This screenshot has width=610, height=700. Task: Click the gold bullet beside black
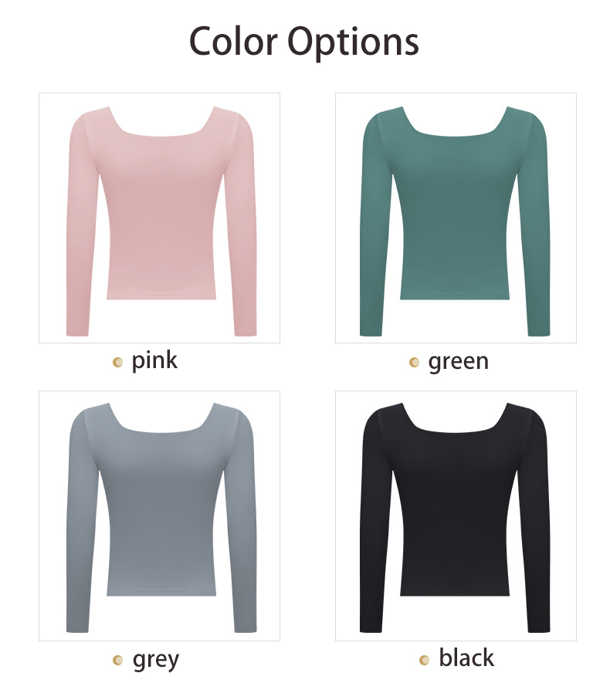[424, 660]
